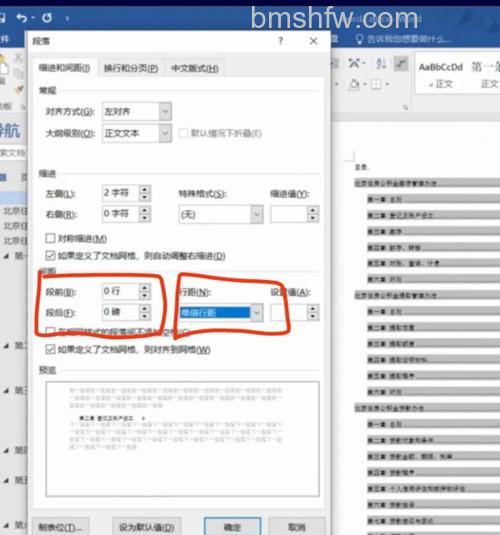This screenshot has height=535, width=500.
Task: Open the Undo history dropdown arrow
Action: coord(33,18)
